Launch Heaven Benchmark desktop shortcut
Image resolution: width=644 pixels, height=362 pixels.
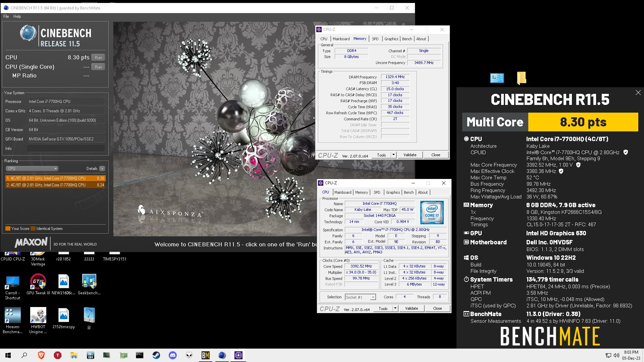coord(12,321)
